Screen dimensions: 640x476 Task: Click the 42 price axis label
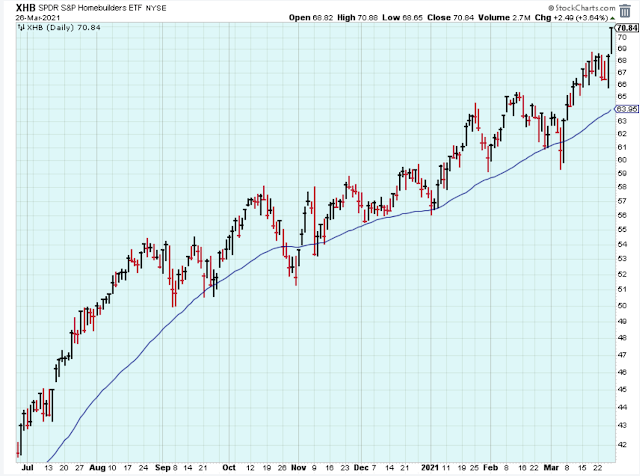(x=622, y=445)
